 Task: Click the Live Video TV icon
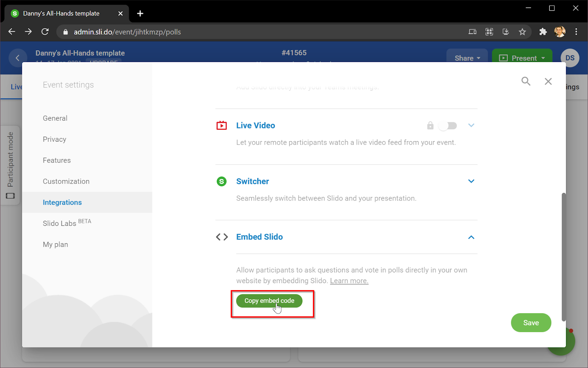[x=222, y=126]
